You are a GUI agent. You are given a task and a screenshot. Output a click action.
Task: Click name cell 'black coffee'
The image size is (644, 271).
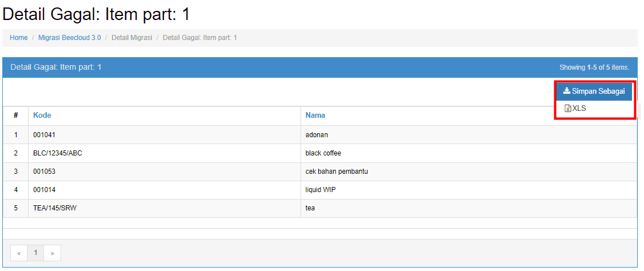(469, 153)
